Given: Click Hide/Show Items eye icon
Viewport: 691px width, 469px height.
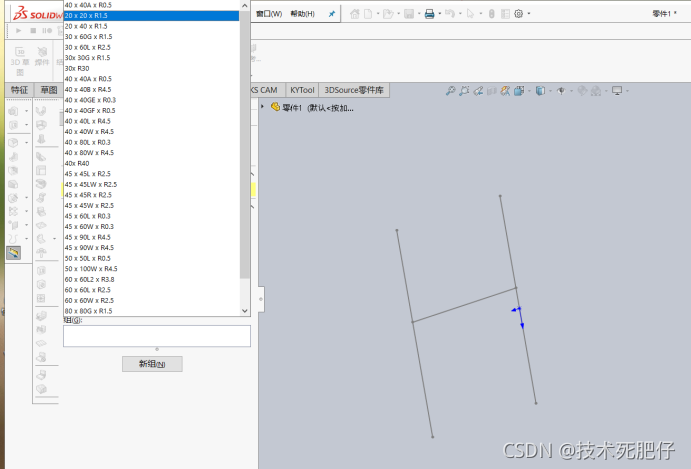Looking at the screenshot, I should point(561,91).
